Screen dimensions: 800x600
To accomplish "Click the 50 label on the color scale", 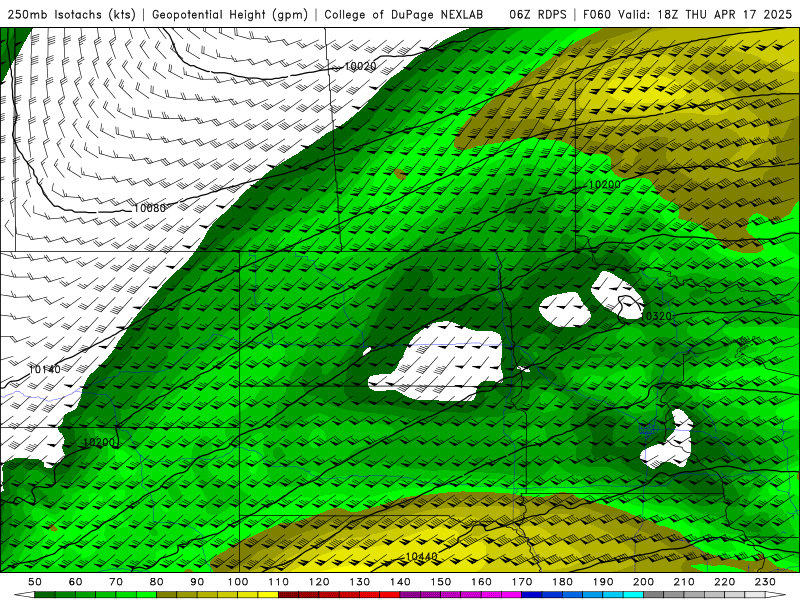I will 35,582.
